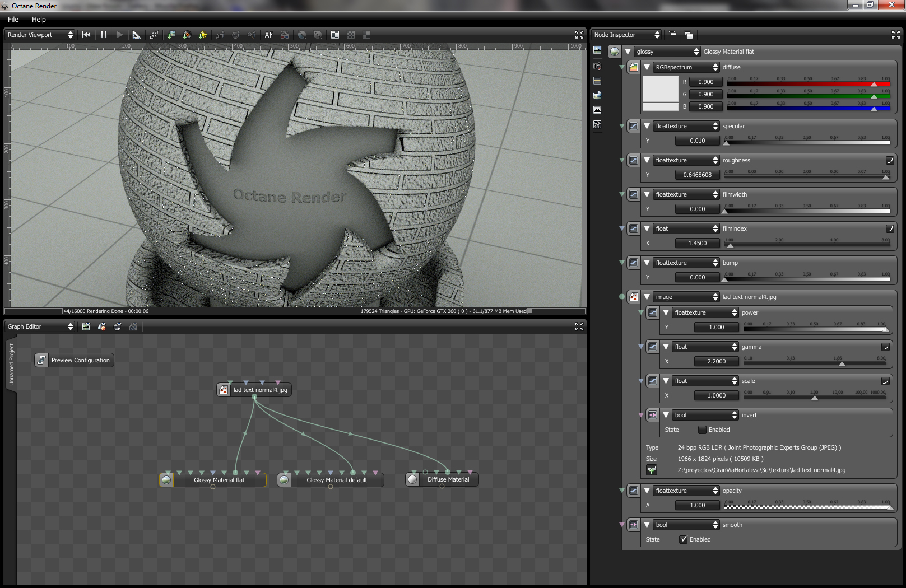Click the specular Y value field

pos(697,141)
